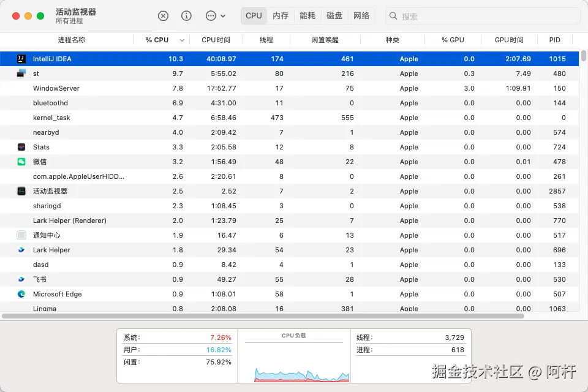Screen dimensions: 588x392
Task: Click the horizontal scrollbar below process list
Action: (x=263, y=316)
